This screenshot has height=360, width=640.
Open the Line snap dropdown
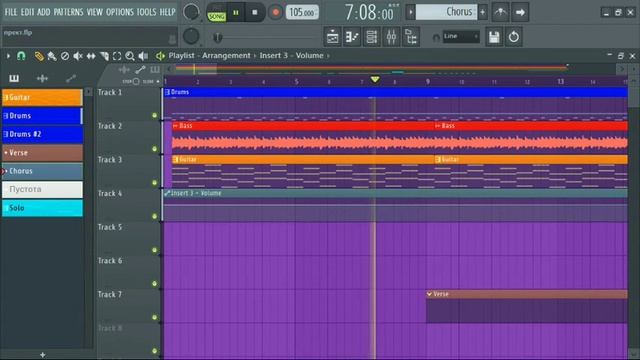(461, 37)
